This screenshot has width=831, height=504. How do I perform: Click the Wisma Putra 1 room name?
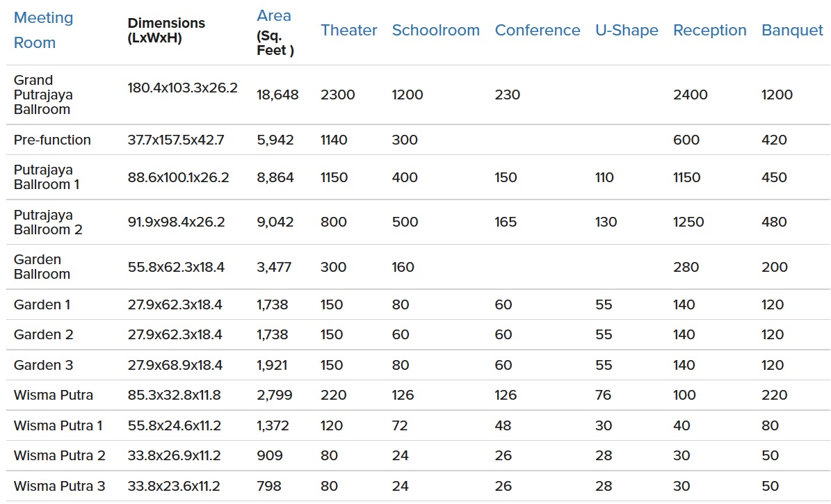point(58,425)
